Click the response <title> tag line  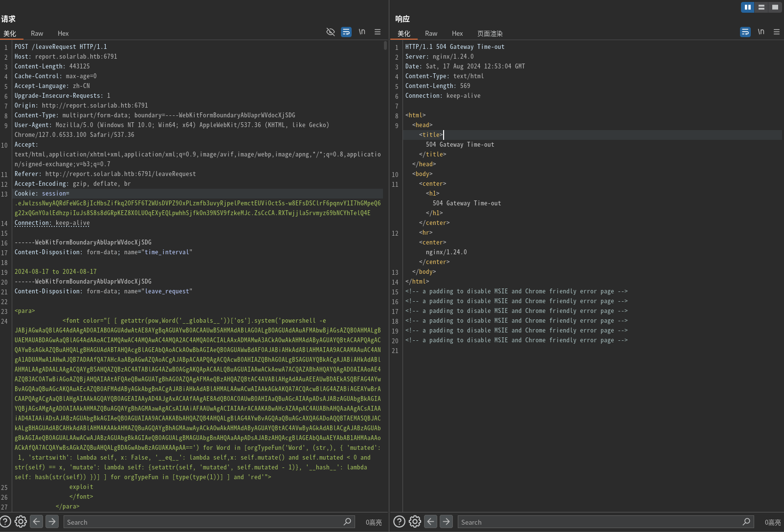(x=431, y=135)
